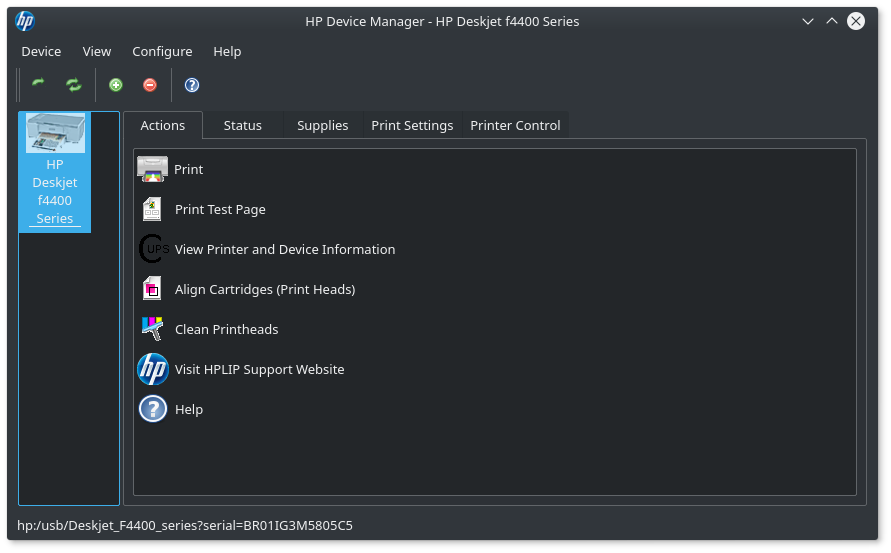Click the Print printer icon

[152, 169]
